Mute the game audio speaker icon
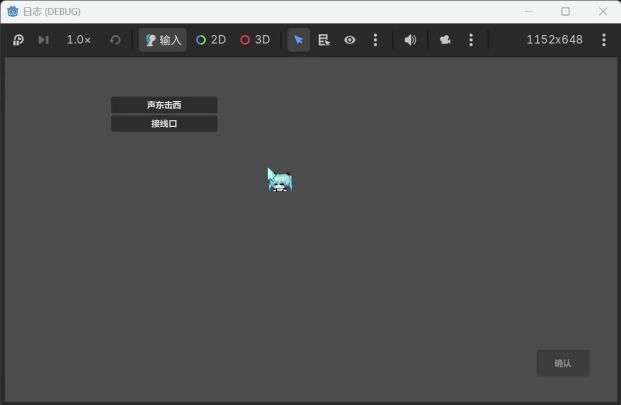 coord(410,40)
